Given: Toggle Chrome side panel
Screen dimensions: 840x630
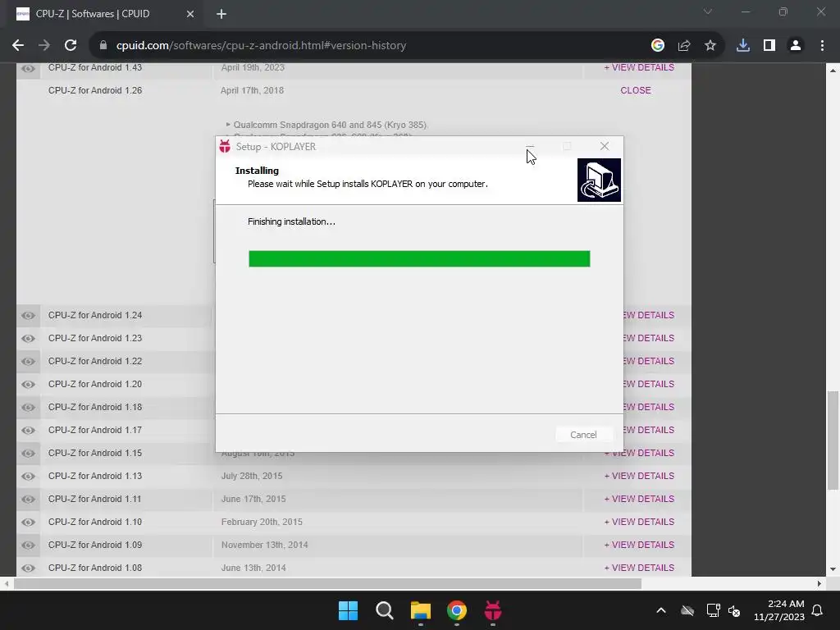Looking at the screenshot, I should [769, 46].
